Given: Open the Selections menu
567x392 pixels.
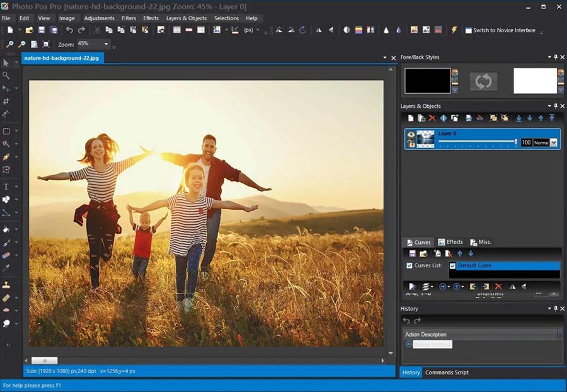Looking at the screenshot, I should (226, 18).
